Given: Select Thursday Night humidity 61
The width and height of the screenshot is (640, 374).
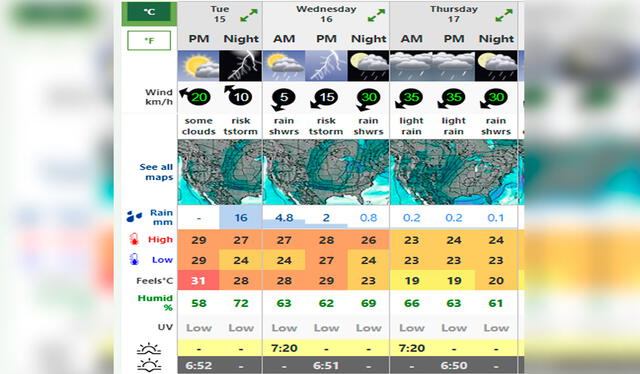Looking at the screenshot, I should 496,303.
